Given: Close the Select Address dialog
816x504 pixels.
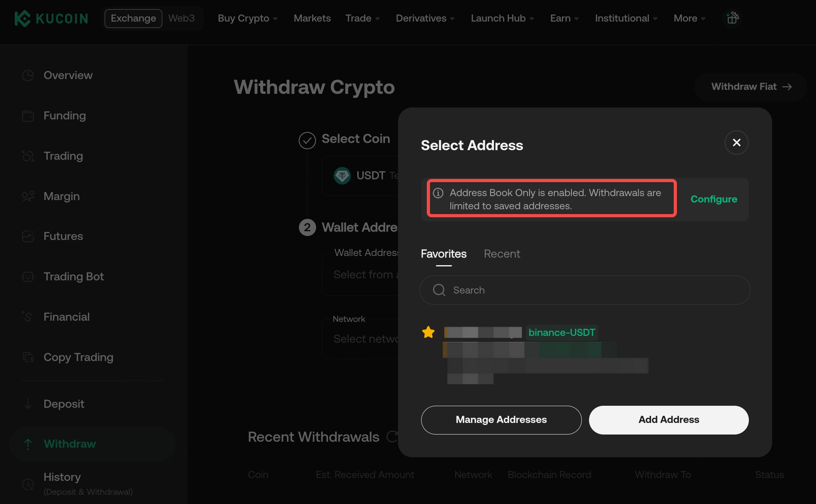Looking at the screenshot, I should [x=736, y=143].
